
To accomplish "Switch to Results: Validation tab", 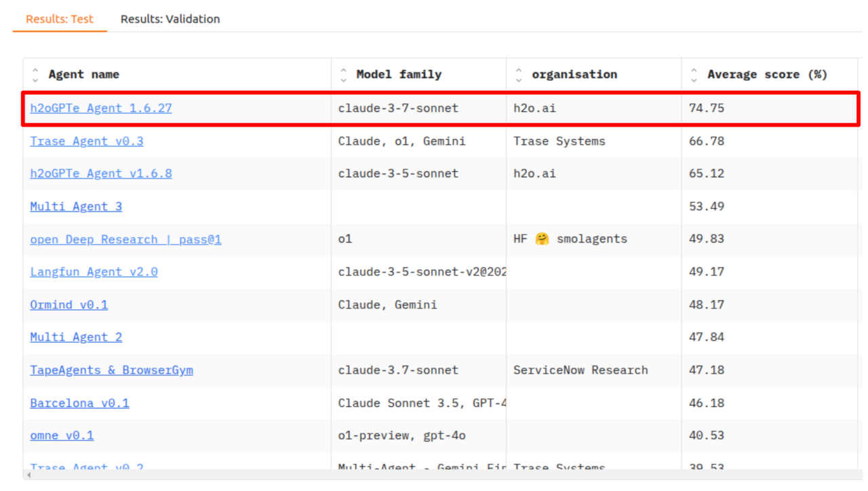I will pyautogui.click(x=170, y=19).
